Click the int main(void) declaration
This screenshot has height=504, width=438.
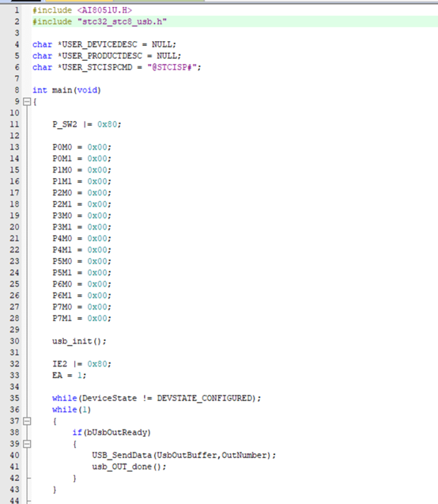pyautogui.click(x=66, y=90)
